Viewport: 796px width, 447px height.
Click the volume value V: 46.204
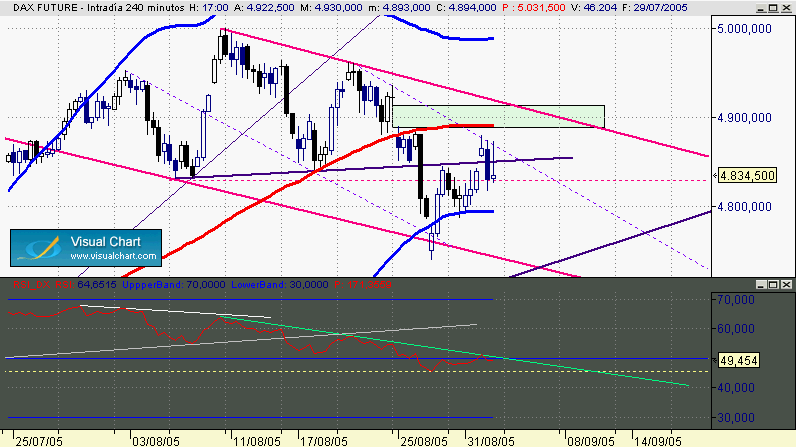593,8
